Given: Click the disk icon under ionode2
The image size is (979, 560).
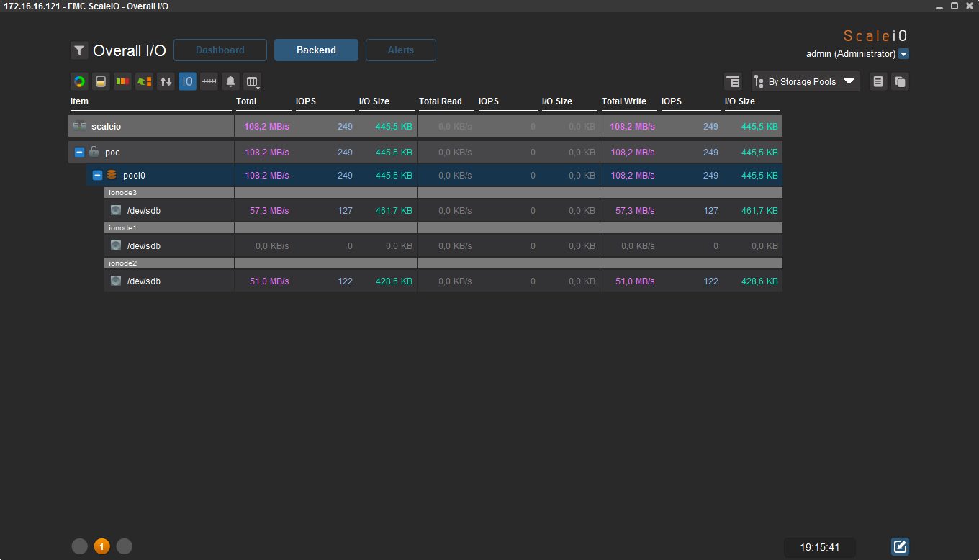Looking at the screenshot, I should (116, 281).
